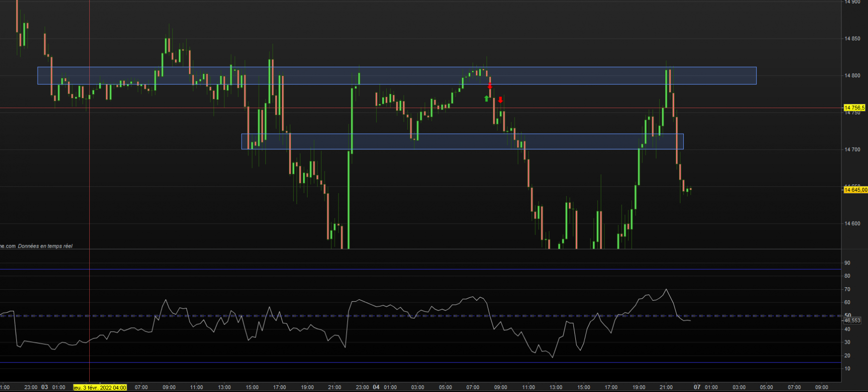Screen dimensions: 868x392
Task: Select the red down arrow right of green arrow
Action: (x=501, y=100)
